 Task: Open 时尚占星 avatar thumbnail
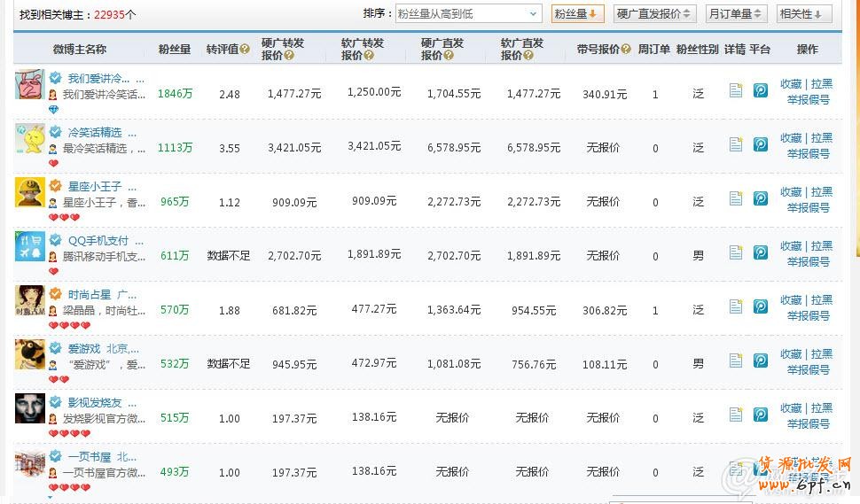(x=29, y=300)
